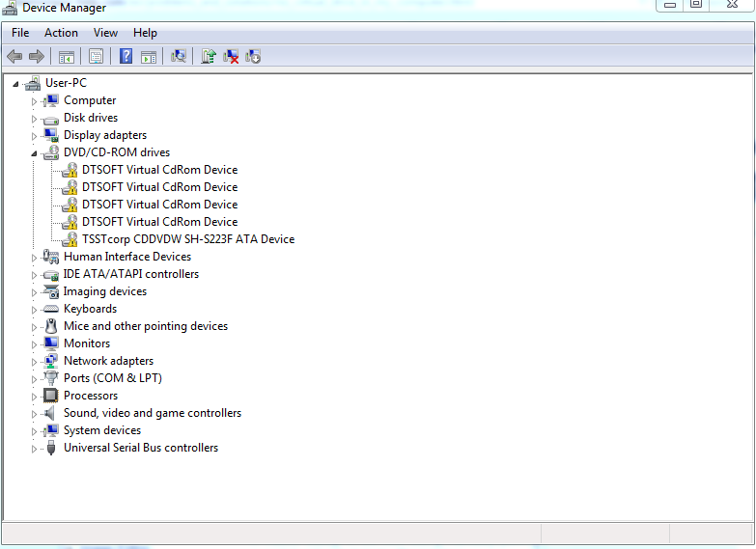The height and width of the screenshot is (549, 756).
Task: Expand the Mice and other pointing devices arrow
Action: 34,327
